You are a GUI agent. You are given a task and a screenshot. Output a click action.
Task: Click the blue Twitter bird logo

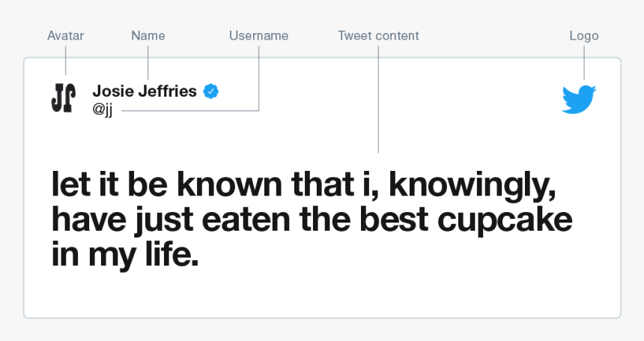[579, 100]
